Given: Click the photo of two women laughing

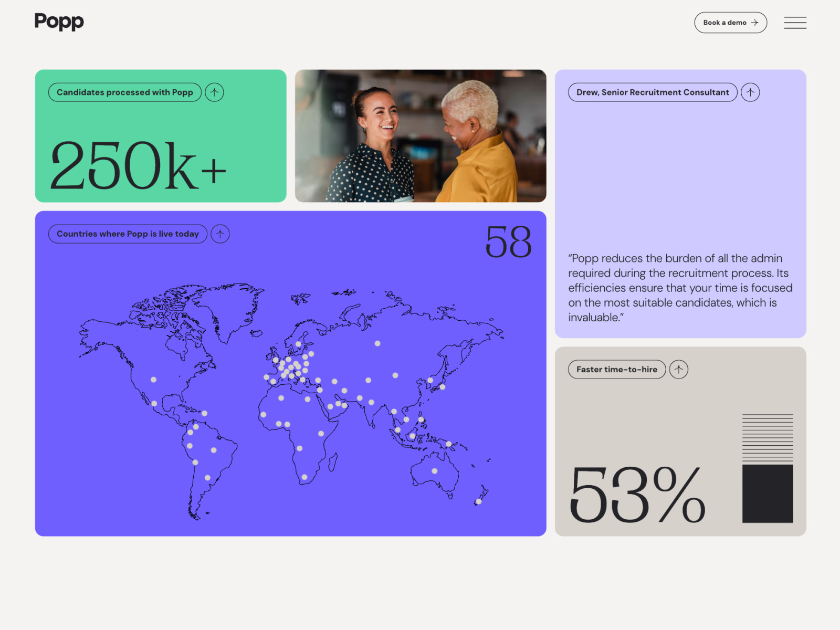Looking at the screenshot, I should click(x=421, y=136).
